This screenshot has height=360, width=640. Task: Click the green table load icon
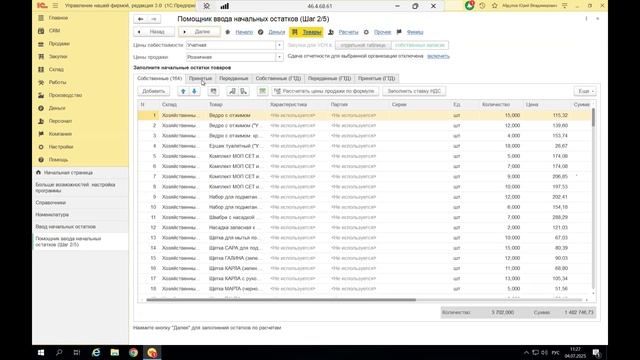(262, 91)
